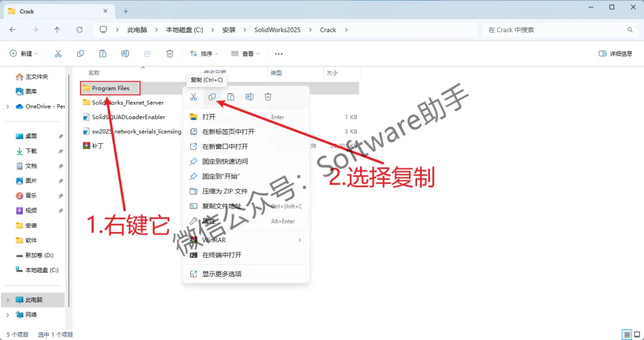Click 安装 in the address bar
This screenshot has width=644, height=340.
pyautogui.click(x=229, y=30)
